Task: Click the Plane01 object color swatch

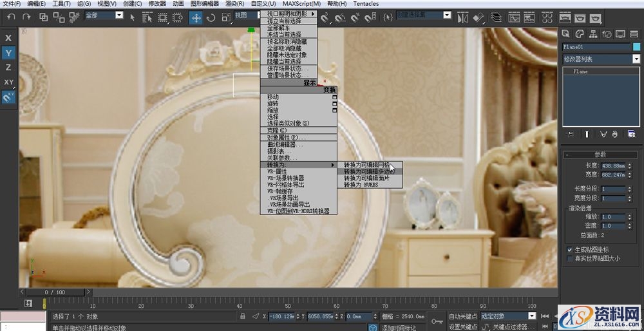Action: click(637, 47)
